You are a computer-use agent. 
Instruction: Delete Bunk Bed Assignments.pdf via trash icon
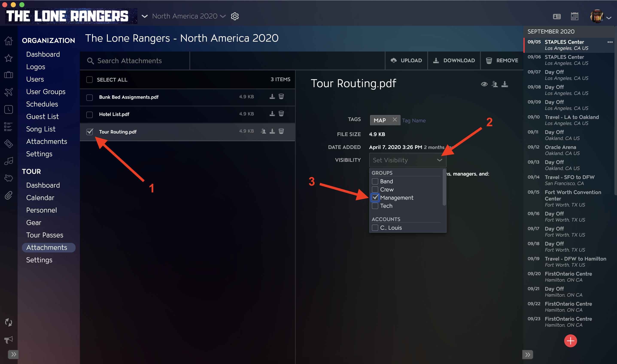click(281, 96)
